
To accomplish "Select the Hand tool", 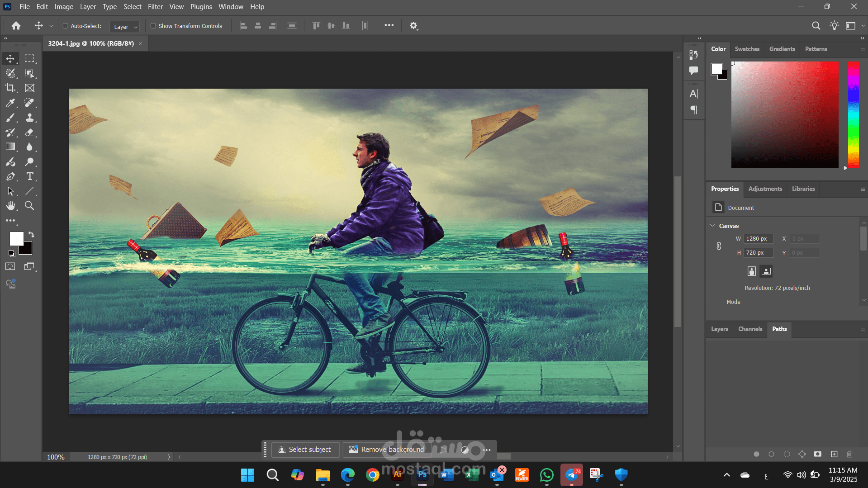I will 10,206.
